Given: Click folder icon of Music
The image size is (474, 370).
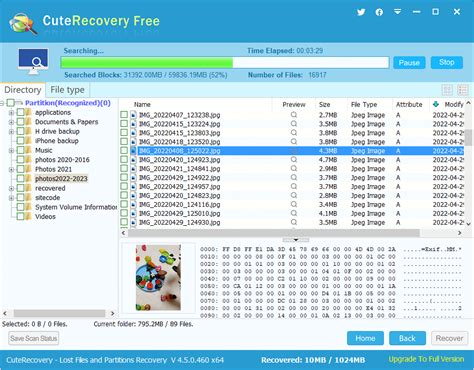Looking at the screenshot, I should 29,150.
